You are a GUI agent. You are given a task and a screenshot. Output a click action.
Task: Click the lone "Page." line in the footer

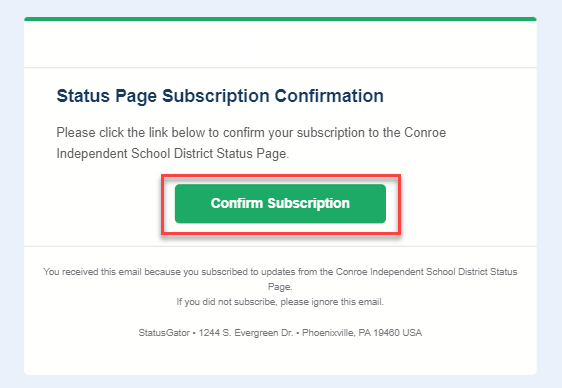[280, 287]
